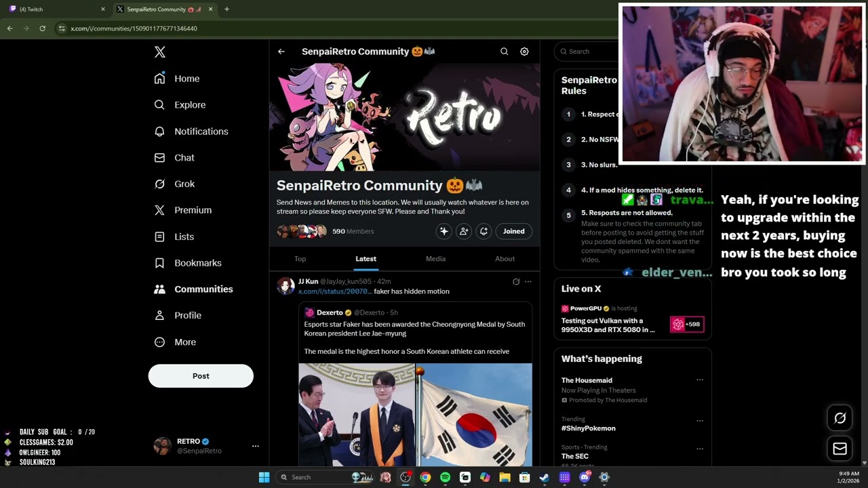Viewport: 868px width, 488px height.
Task: View the 590 Members list
Action: 353,231
